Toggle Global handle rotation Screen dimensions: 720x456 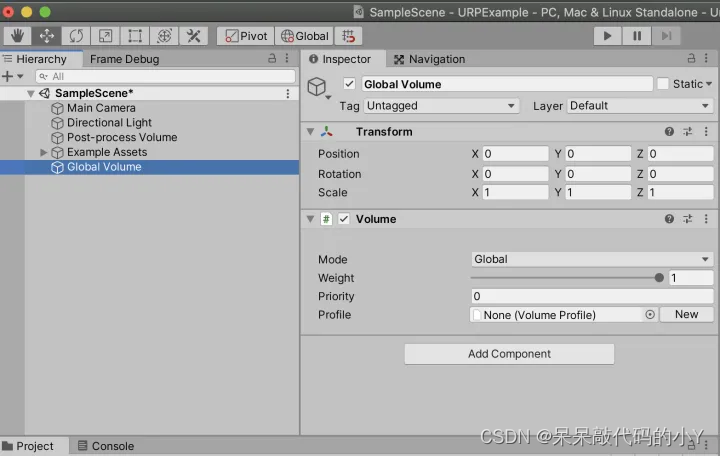(x=304, y=36)
